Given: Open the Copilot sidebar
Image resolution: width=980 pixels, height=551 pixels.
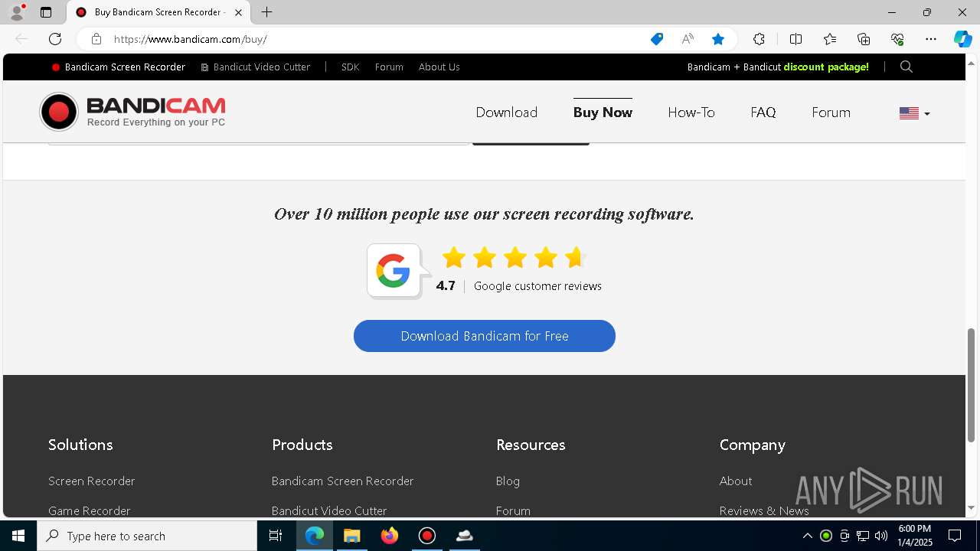Looking at the screenshot, I should 962,39.
